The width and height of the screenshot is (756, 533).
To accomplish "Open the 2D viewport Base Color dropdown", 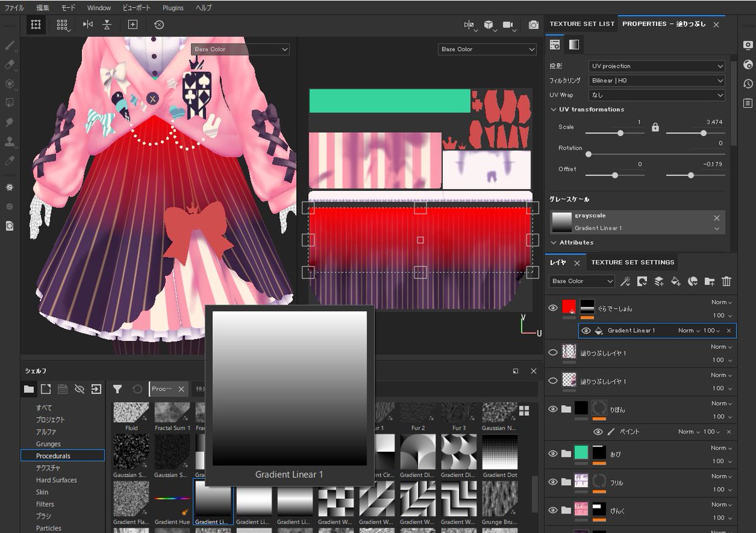I will point(487,49).
